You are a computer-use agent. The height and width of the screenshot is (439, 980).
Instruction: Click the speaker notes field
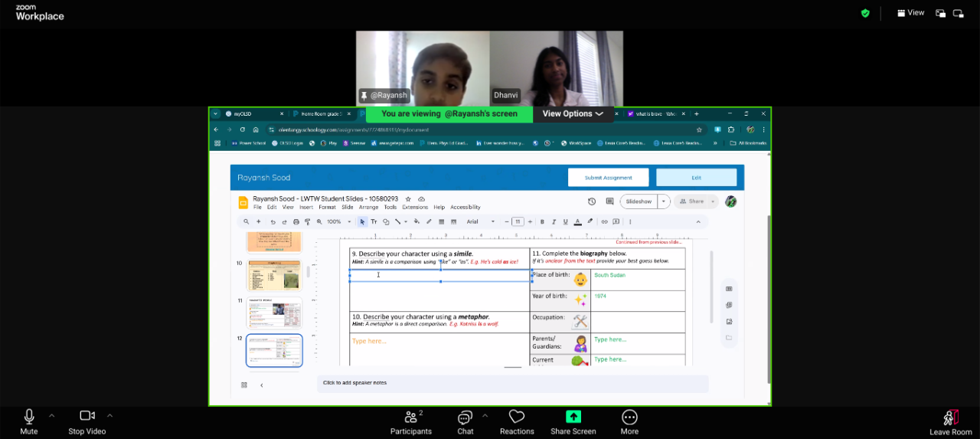coord(513,382)
